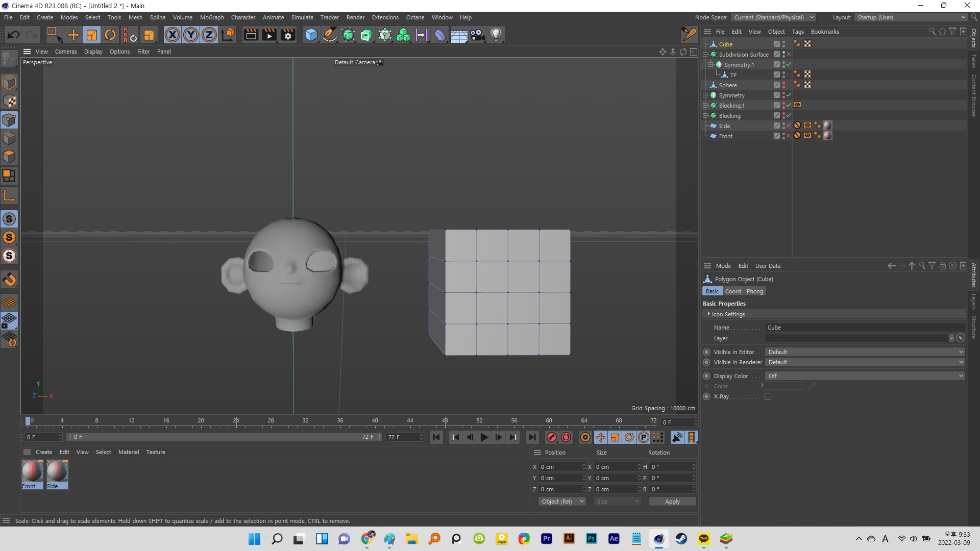This screenshot has width=980, height=551.
Task: Enable the X-Ray checkbox
Action: [x=768, y=396]
